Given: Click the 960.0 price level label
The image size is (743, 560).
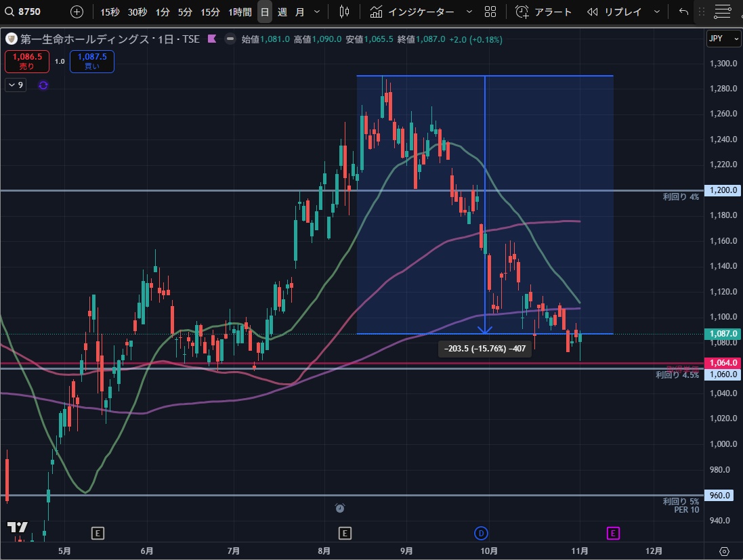Looking at the screenshot, I should point(719,496).
